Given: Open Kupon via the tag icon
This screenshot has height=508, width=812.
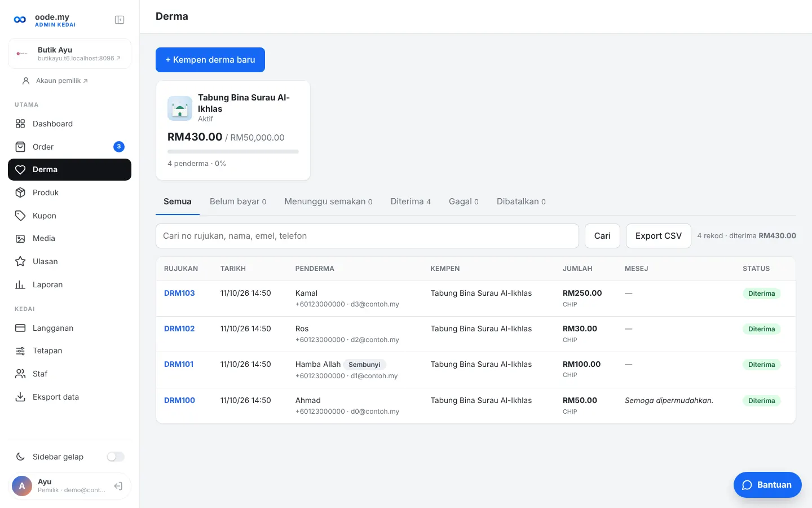Looking at the screenshot, I should coord(20,216).
